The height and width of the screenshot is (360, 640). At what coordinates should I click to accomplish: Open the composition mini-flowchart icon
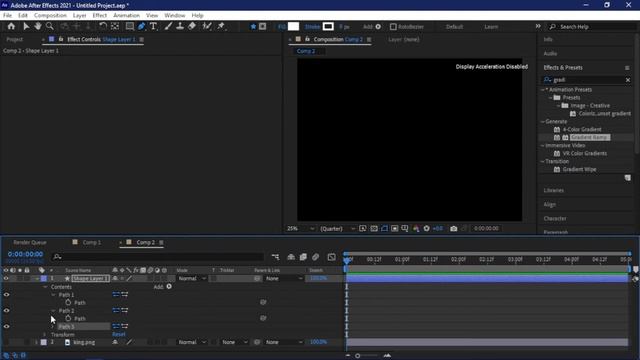pos(276,257)
